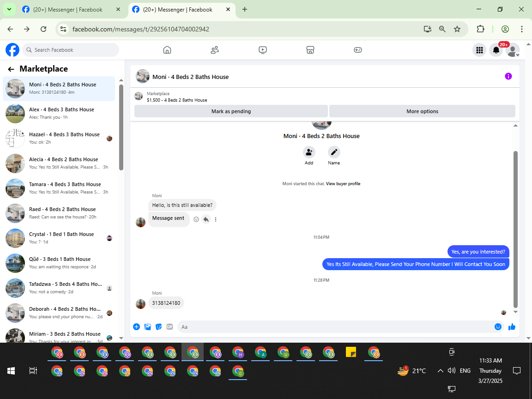The image size is (532, 399).
Task: Add people to the Moni chat
Action: point(309,152)
